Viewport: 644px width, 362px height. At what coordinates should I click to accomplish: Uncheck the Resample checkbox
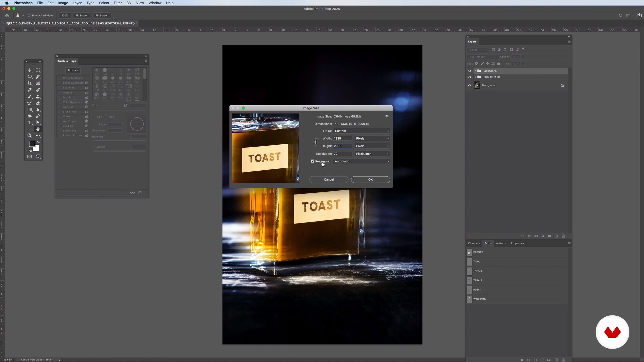pos(313,161)
